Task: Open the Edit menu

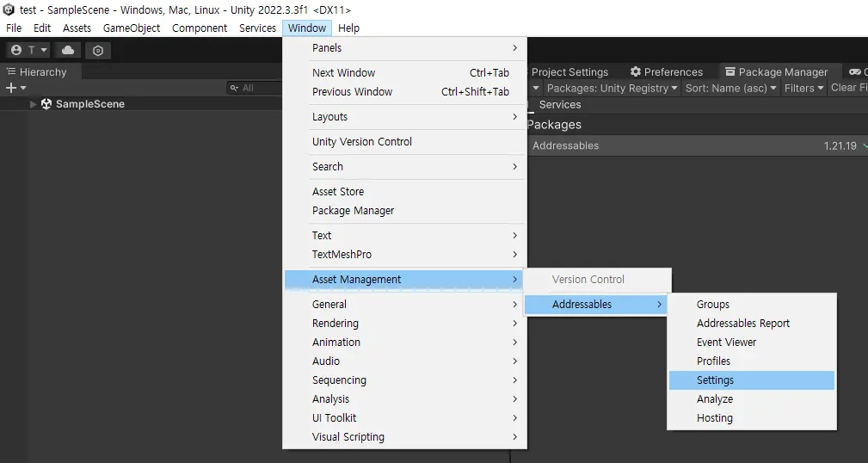Action: coord(42,28)
